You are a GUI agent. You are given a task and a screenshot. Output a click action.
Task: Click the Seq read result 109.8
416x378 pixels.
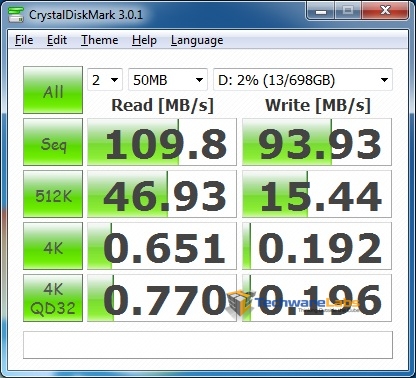(x=162, y=142)
